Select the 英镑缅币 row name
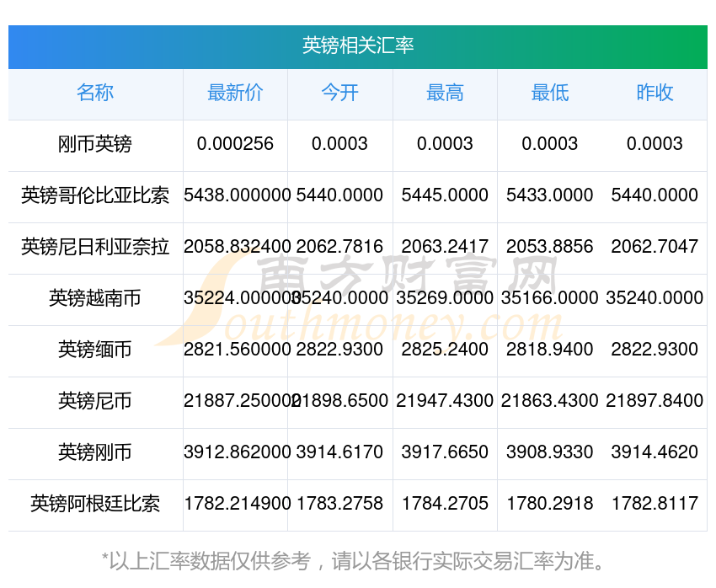Image resolution: width=716 pixels, height=588 pixels. (x=95, y=350)
